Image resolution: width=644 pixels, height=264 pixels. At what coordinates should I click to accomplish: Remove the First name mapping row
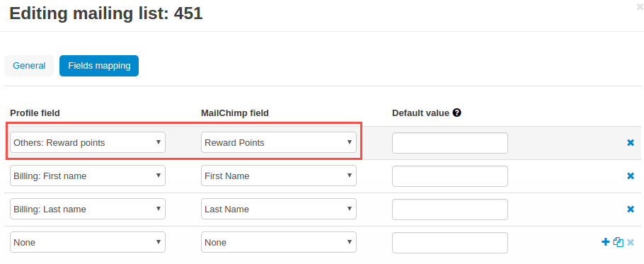tap(631, 176)
